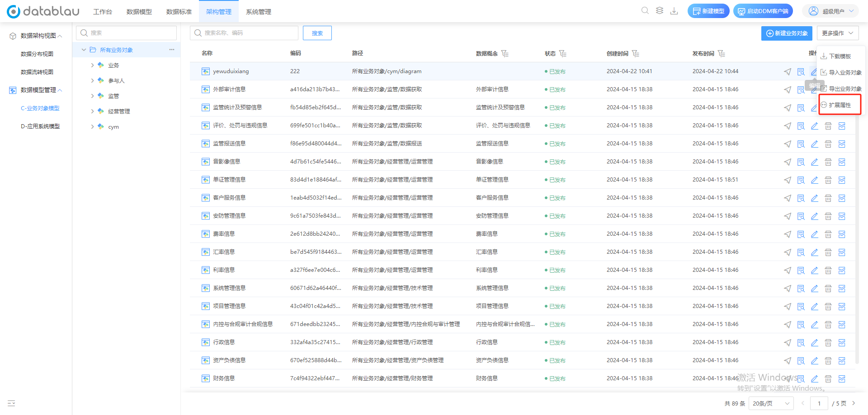
Task: Click view-details icon in 系统管理信息 row
Action: pos(801,289)
